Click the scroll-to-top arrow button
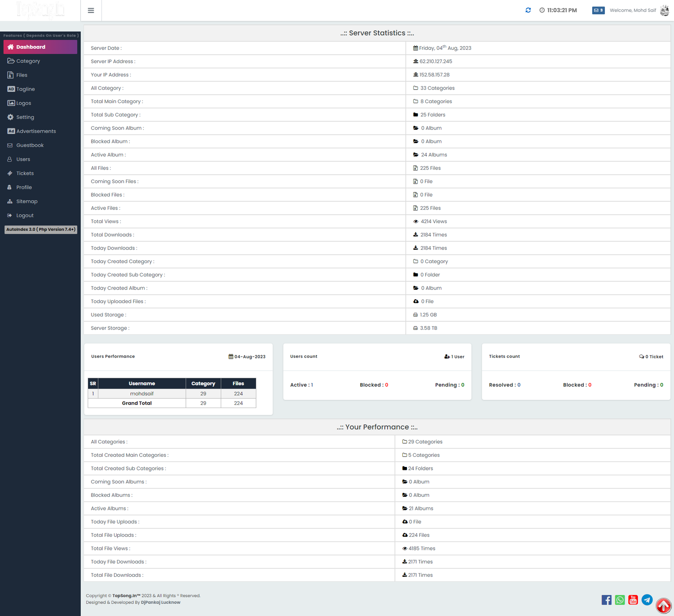This screenshot has width=674, height=616. coord(663,605)
